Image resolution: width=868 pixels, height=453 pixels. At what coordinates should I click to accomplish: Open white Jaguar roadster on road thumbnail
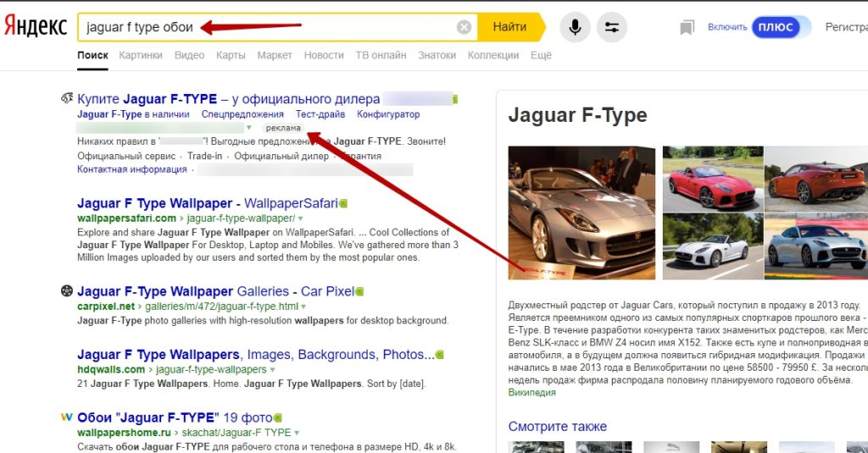tap(713, 246)
